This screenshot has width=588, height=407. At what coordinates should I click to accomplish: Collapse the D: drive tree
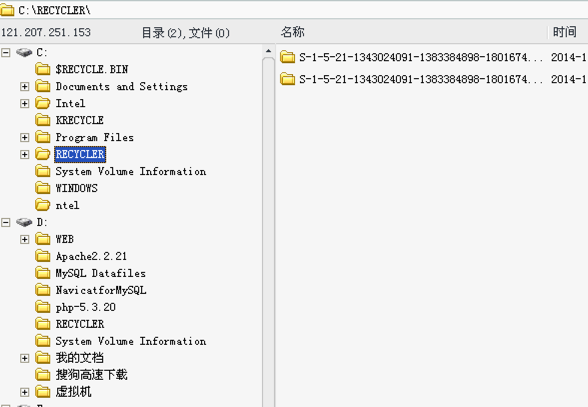coord(6,222)
